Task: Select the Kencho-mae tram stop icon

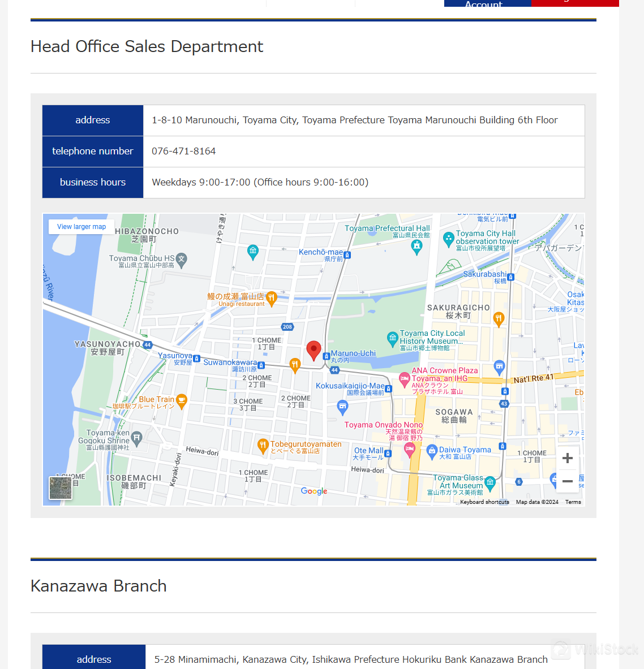Action: click(347, 255)
